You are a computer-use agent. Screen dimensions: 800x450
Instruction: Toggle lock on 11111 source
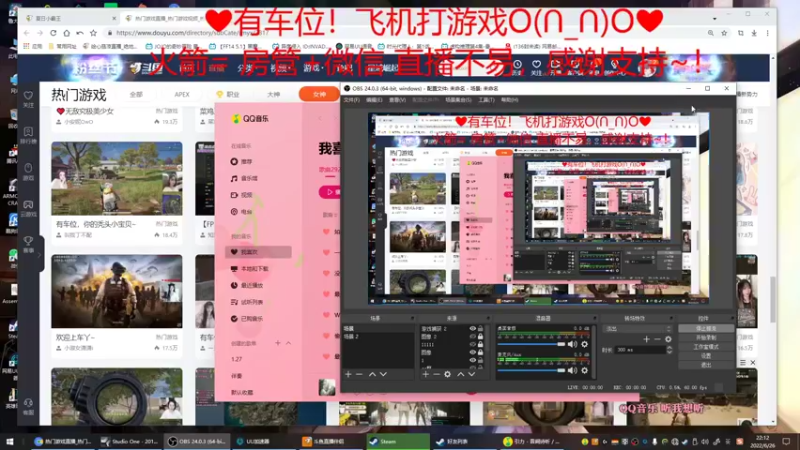[480, 345]
